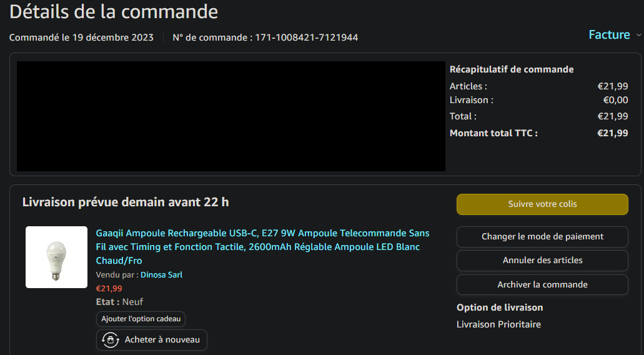Click the Détails de la commande heading
The width and height of the screenshot is (644, 355).
point(114,11)
